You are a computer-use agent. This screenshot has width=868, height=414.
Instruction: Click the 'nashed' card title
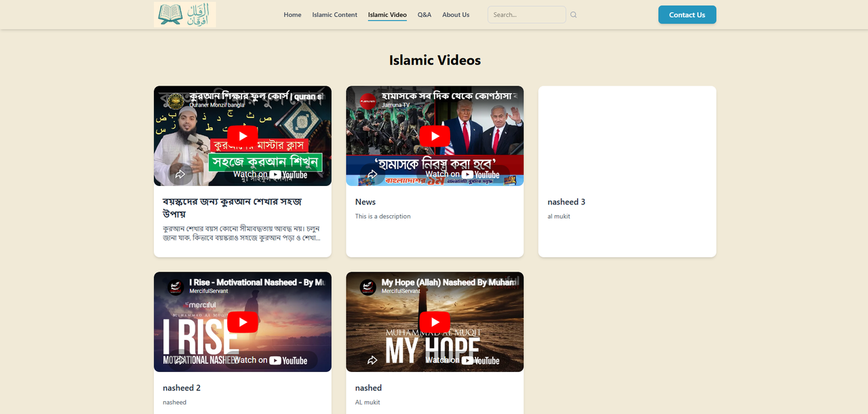click(x=368, y=388)
